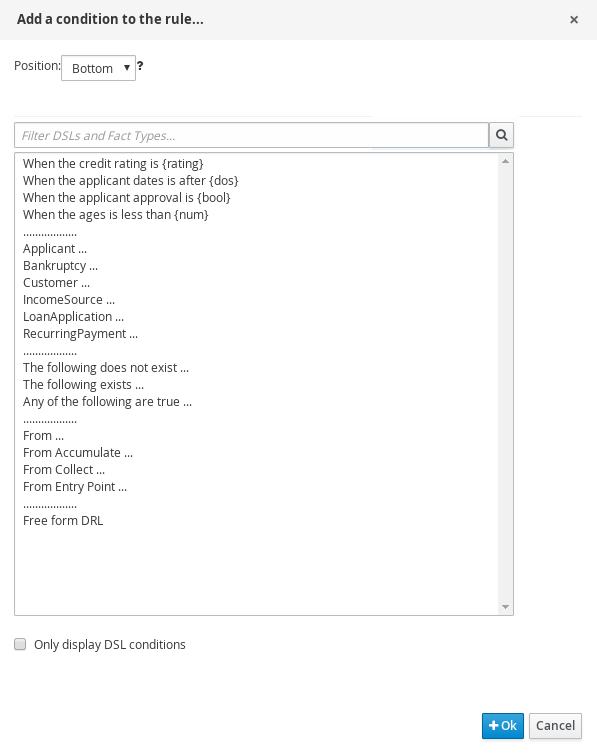Select the LoanApplication list option

coord(73,317)
